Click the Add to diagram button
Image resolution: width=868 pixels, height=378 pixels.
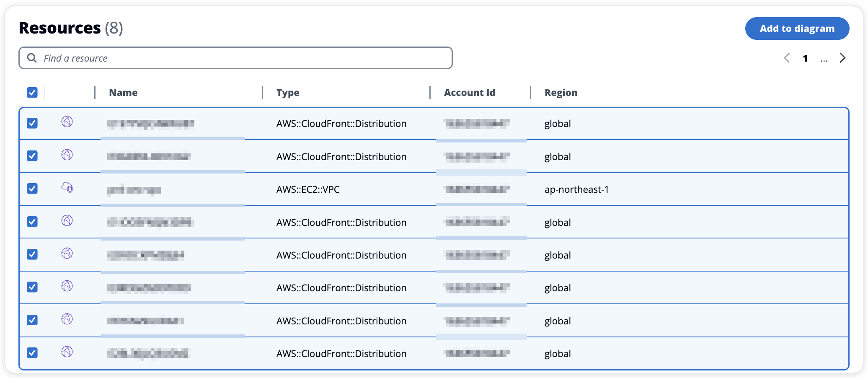pyautogui.click(x=797, y=28)
